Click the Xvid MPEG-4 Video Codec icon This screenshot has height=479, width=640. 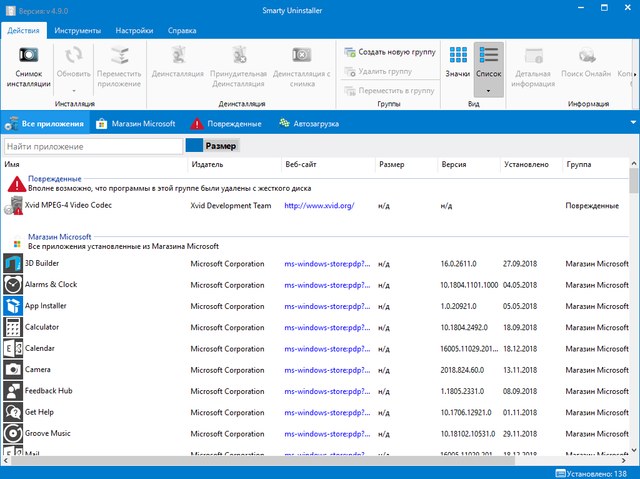[x=13, y=205]
